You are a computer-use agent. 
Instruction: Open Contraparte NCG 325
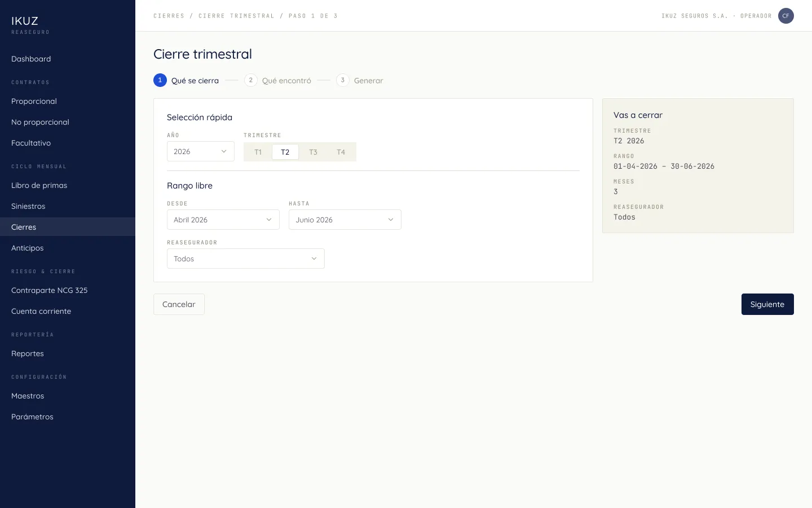click(x=68, y=290)
